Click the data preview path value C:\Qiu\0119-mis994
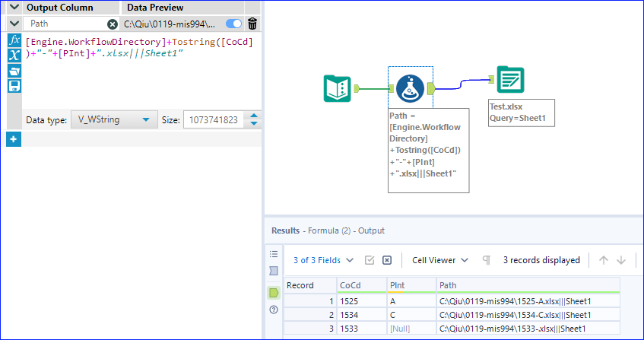Screen dimensions: 644x340 170,24
